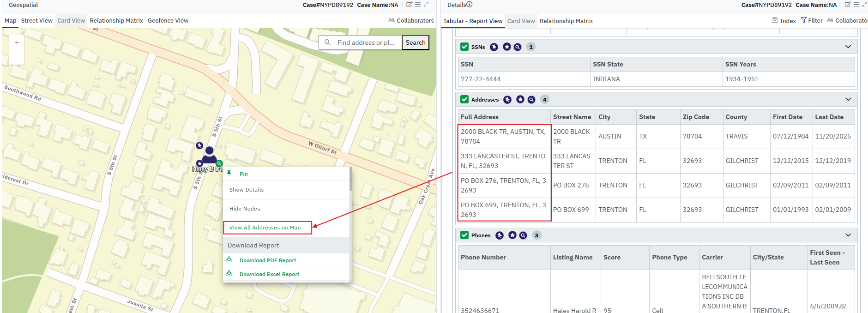Collapse the SSNs section chevron
This screenshot has height=313, width=868.
click(848, 47)
